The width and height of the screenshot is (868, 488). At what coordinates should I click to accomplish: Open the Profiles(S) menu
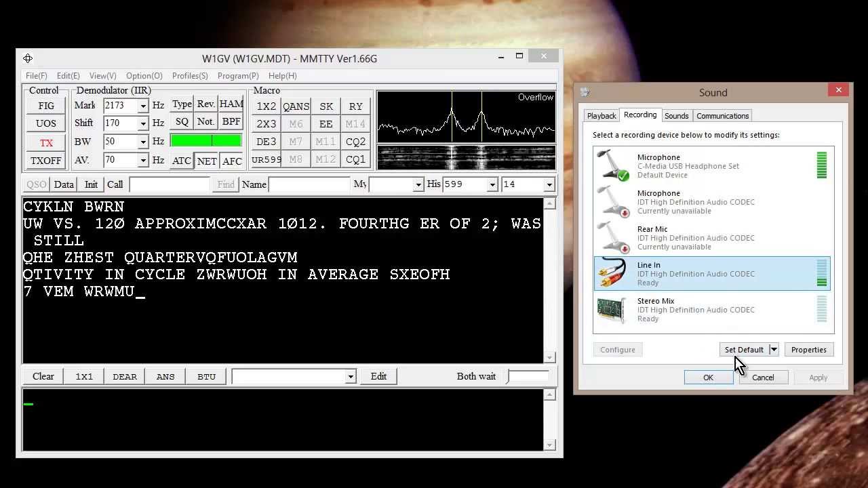click(x=190, y=76)
